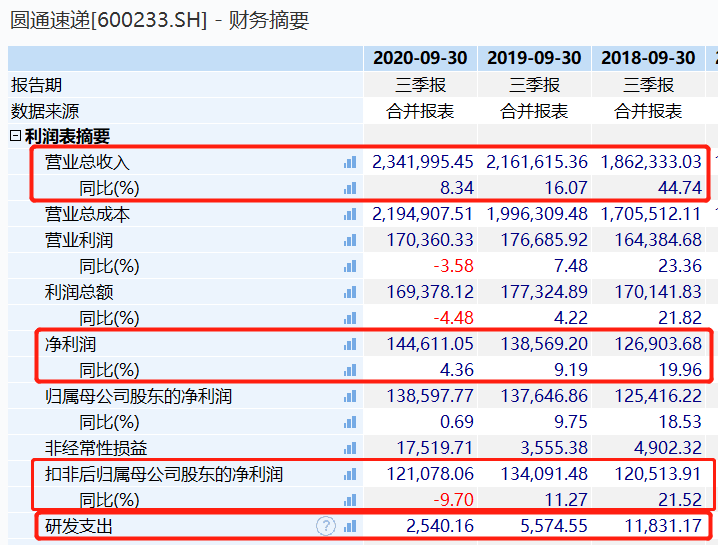Click chart icon beside 净利润 row
This screenshot has width=718, height=545.
click(x=350, y=344)
